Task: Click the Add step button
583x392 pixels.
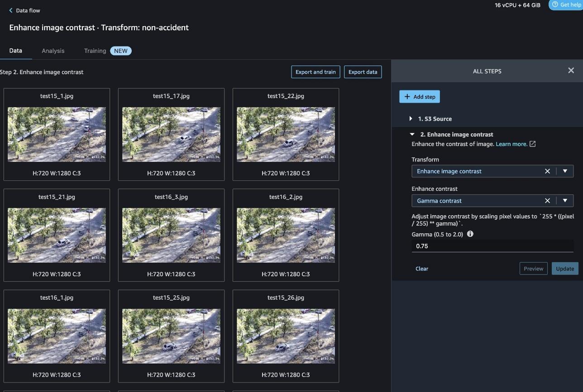Action: coord(419,97)
